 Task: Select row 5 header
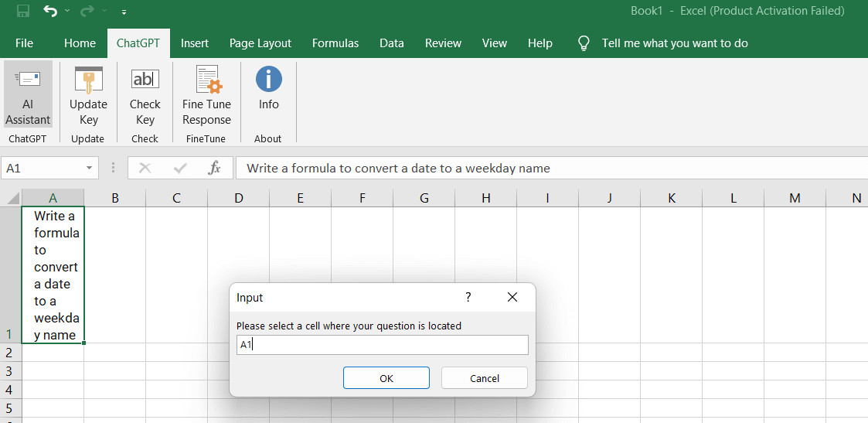pyautogui.click(x=11, y=408)
